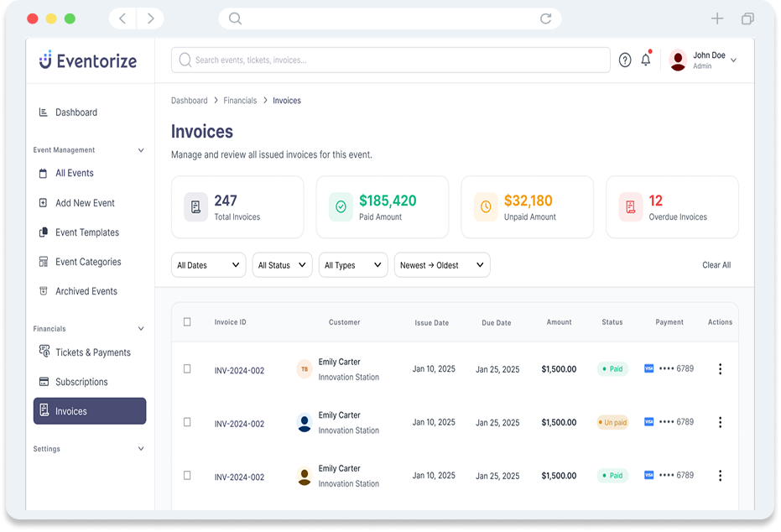This screenshot has height=532, width=781.
Task: Click the Total Invoices card icon
Action: 195,207
